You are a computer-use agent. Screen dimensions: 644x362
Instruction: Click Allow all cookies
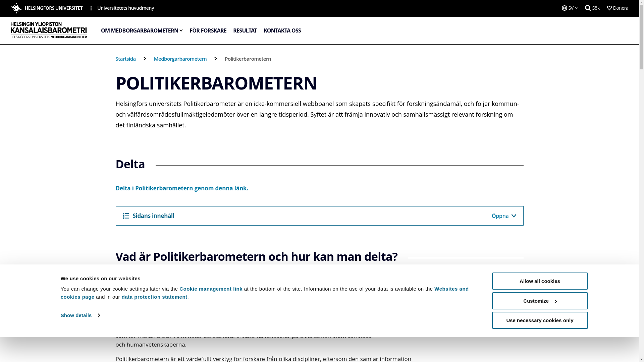540,281
